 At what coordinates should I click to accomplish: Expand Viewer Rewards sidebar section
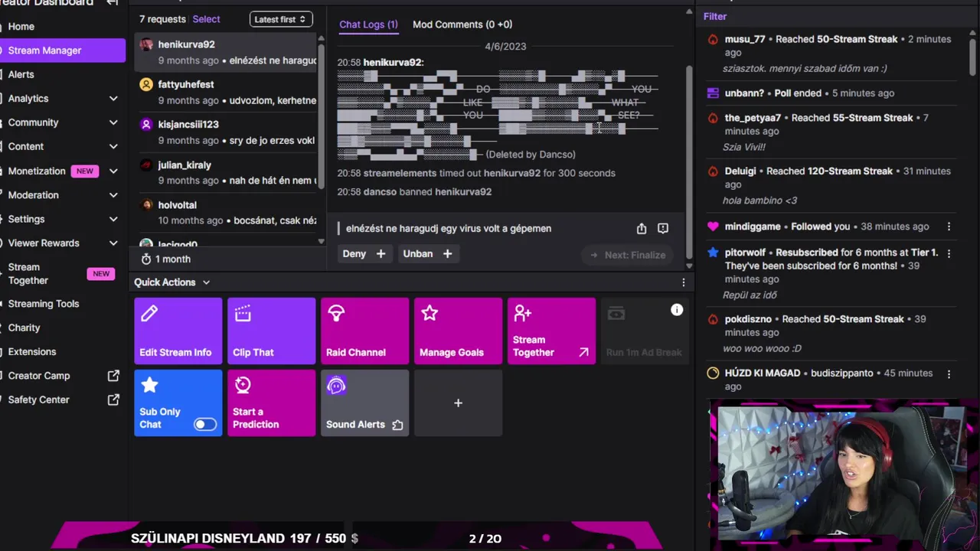pyautogui.click(x=113, y=243)
